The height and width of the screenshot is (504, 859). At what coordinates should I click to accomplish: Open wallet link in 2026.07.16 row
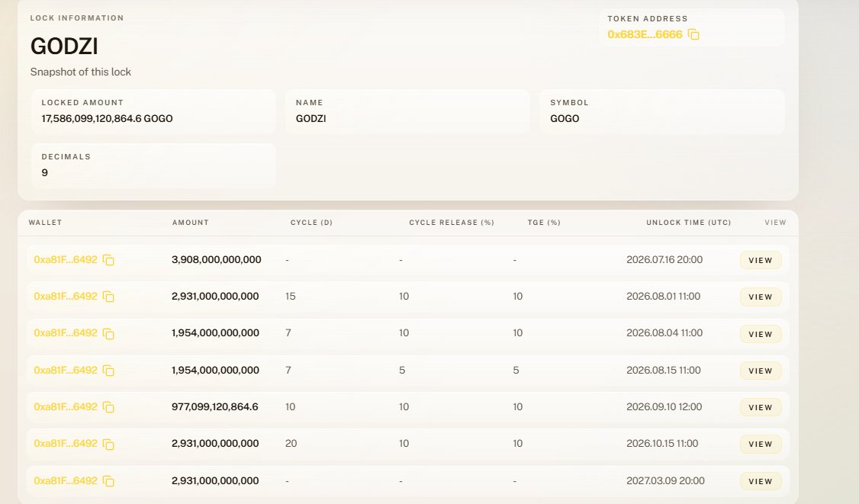pos(65,260)
